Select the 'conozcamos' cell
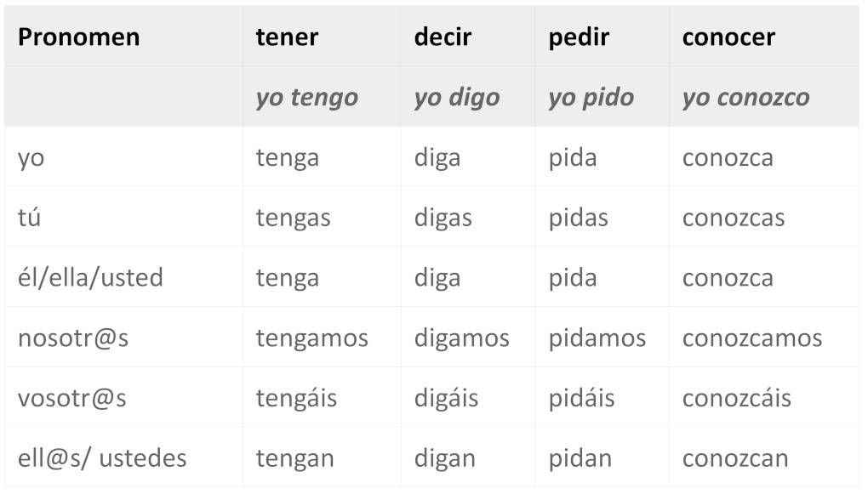The height and width of the screenshot is (494, 868). (752, 338)
